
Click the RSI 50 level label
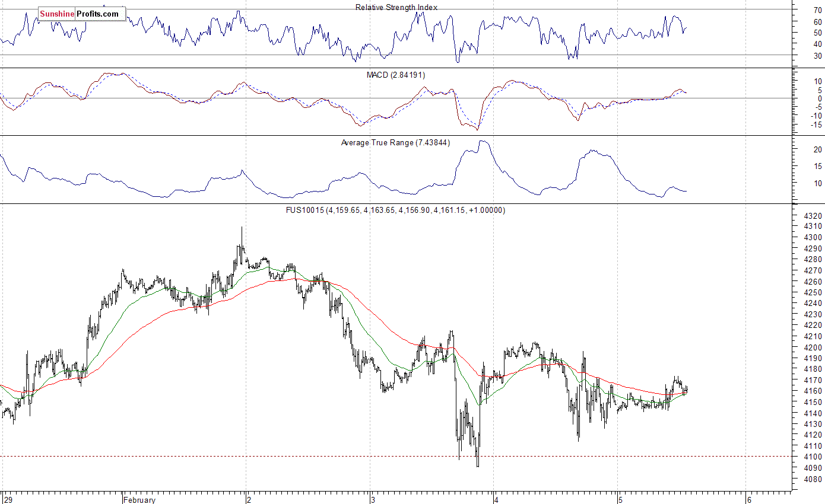818,33
